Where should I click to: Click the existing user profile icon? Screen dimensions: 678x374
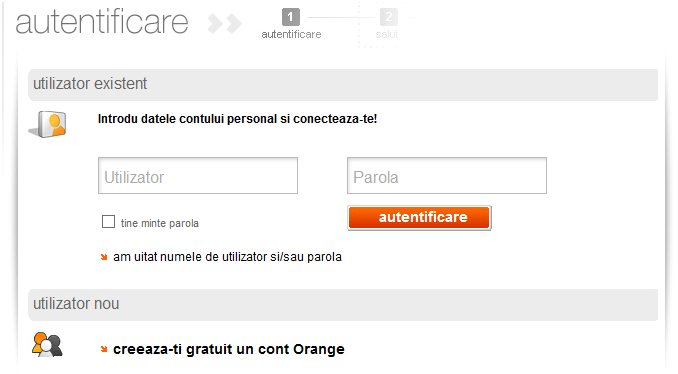click(48, 125)
